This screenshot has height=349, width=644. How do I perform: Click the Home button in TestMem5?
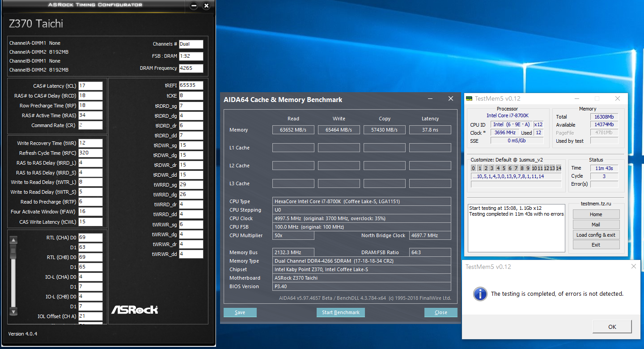coord(596,214)
